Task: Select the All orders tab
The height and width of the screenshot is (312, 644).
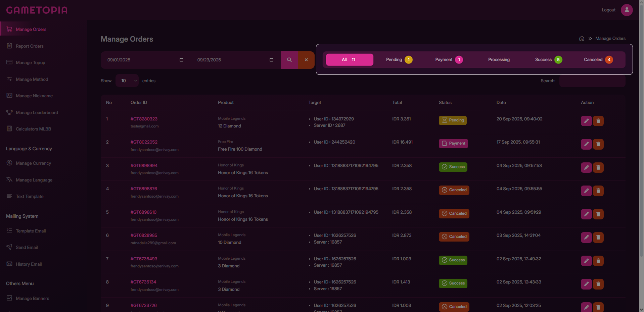Action: coord(350,60)
